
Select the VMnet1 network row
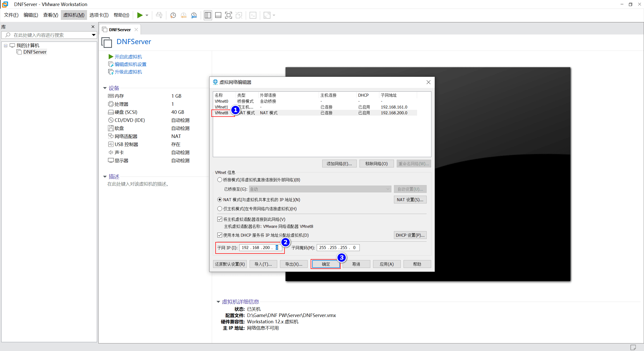tap(315, 107)
